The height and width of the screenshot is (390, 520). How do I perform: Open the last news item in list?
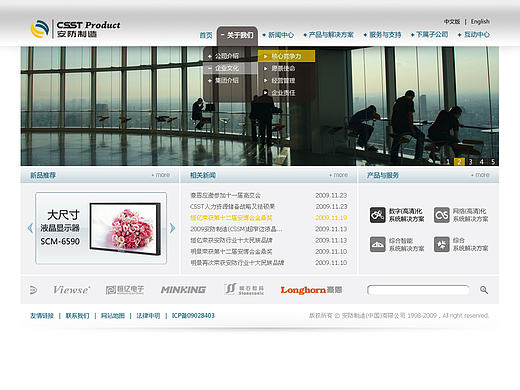pyautogui.click(x=237, y=263)
